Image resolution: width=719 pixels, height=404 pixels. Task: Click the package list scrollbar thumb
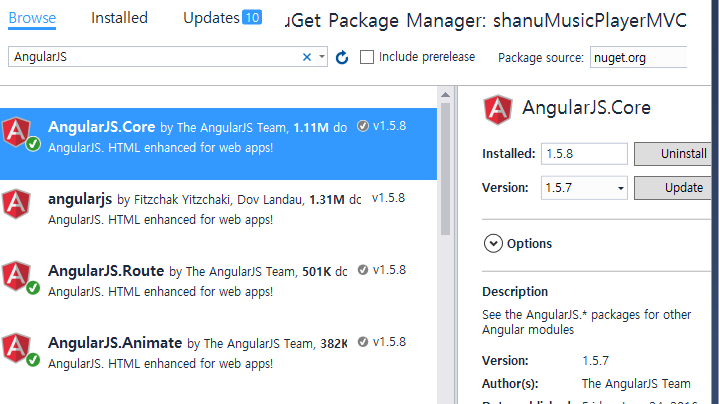point(445,169)
